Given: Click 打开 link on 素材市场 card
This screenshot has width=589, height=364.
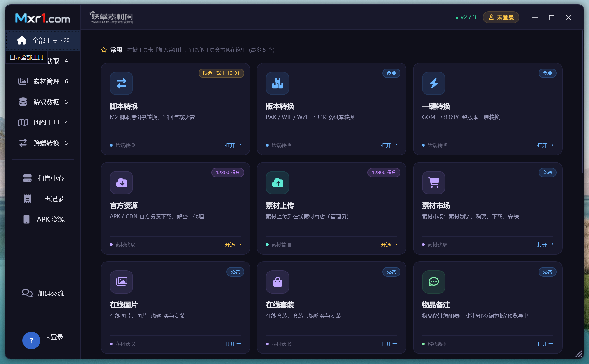Looking at the screenshot, I should 545,244.
